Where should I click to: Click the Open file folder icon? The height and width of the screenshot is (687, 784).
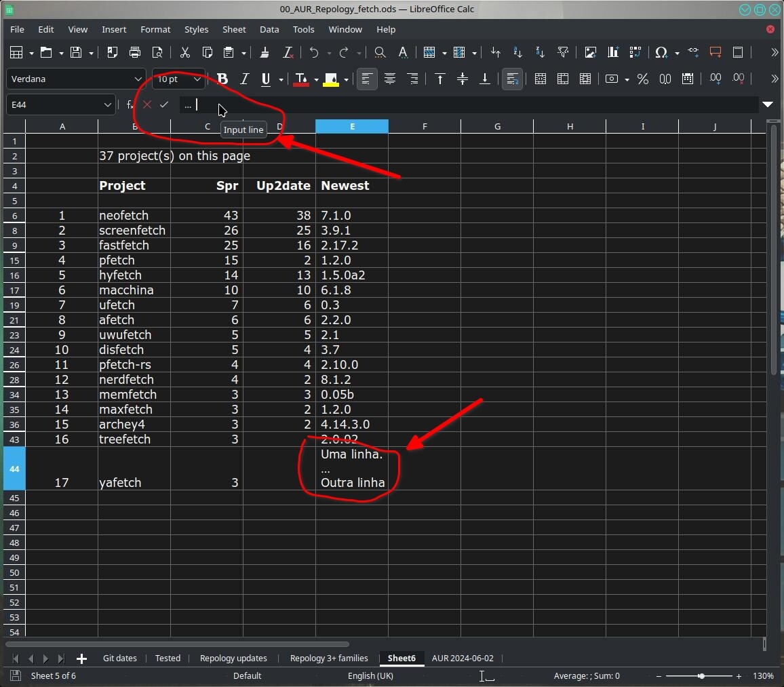[x=46, y=52]
